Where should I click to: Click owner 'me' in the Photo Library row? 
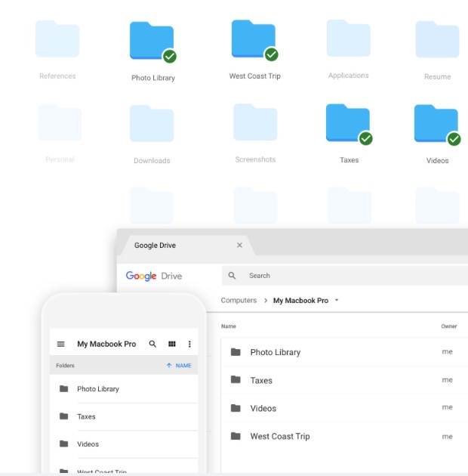click(447, 351)
